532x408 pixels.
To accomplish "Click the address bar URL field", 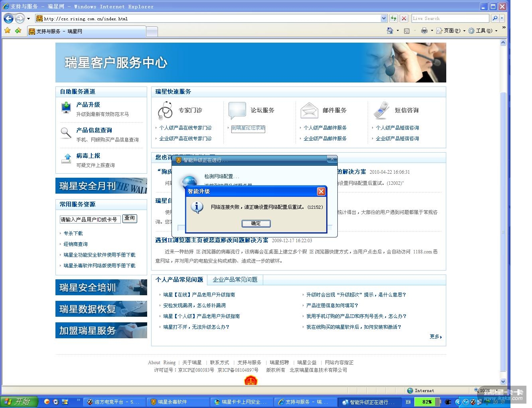I will click(x=208, y=18).
